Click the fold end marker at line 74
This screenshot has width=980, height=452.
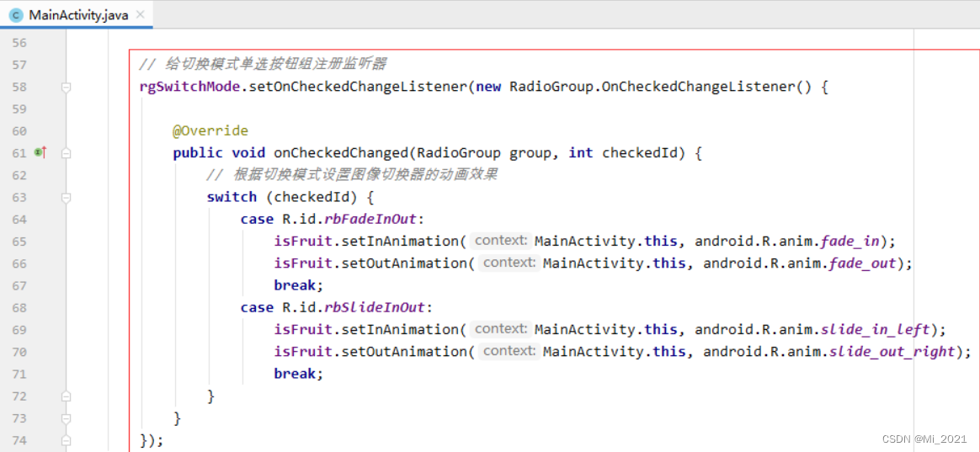click(67, 440)
